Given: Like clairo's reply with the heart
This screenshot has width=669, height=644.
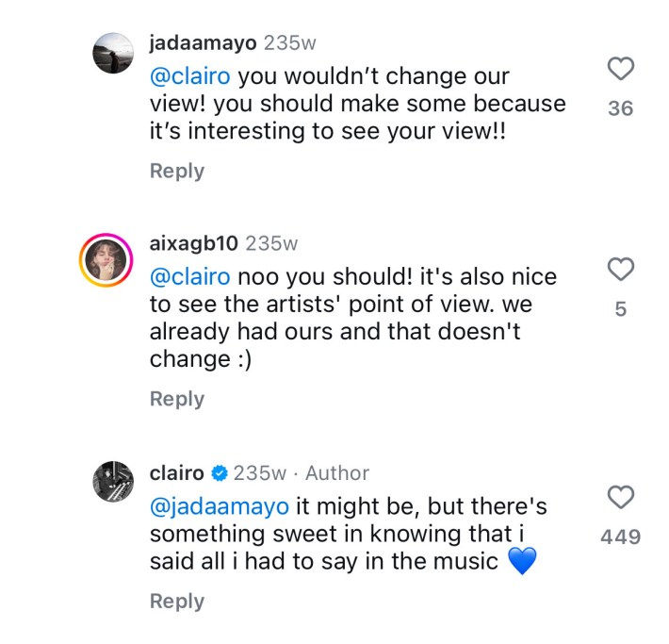Looking at the screenshot, I should (620, 497).
